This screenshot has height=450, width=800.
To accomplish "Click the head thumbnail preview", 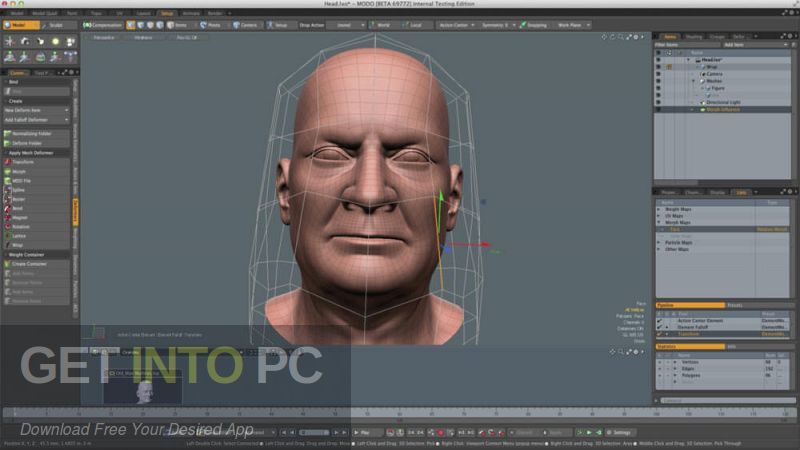I will (x=143, y=391).
